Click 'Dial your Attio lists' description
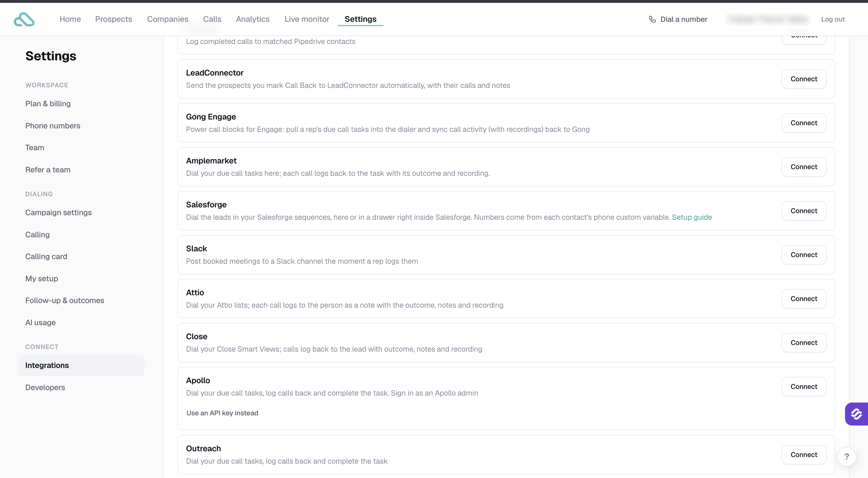This screenshot has height=478, width=868. [345, 305]
